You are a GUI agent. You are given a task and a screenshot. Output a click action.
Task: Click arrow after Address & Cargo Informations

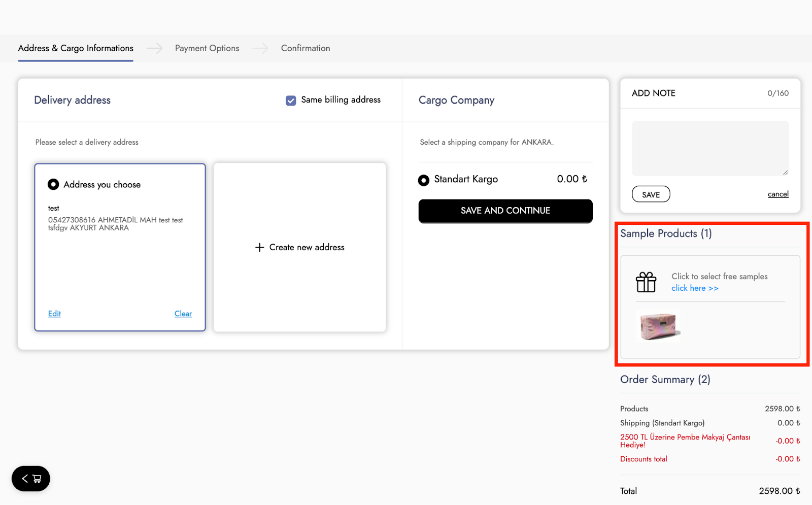(x=154, y=48)
